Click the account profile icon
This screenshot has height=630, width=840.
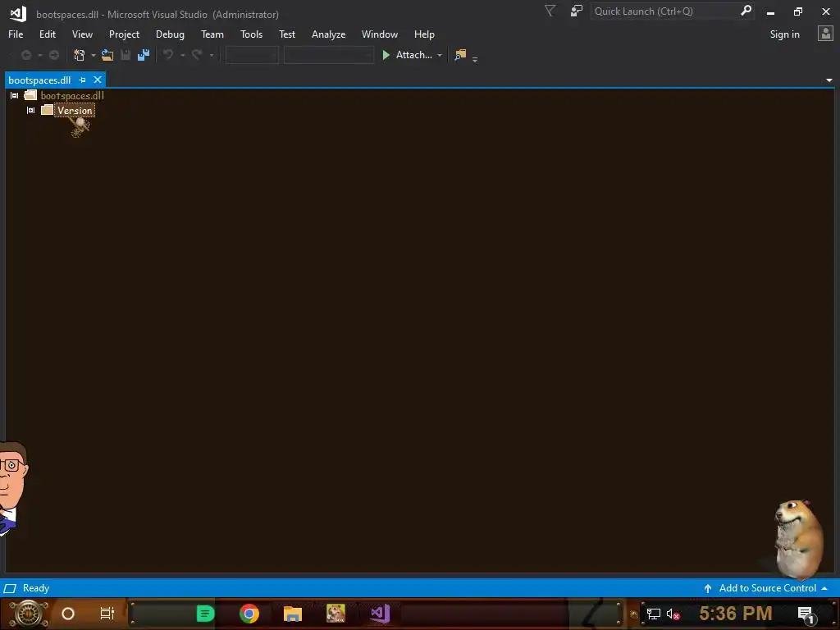pos(825,34)
